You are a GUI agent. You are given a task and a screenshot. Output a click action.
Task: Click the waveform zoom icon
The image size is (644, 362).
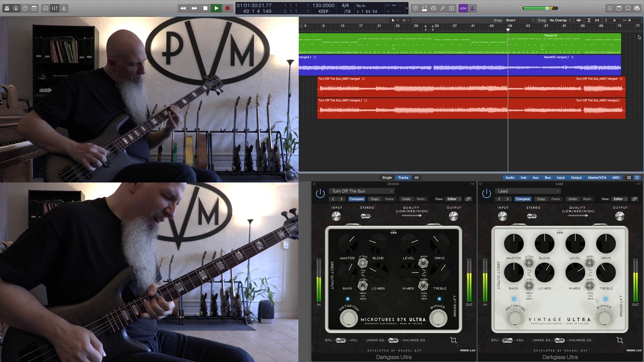tap(579, 20)
